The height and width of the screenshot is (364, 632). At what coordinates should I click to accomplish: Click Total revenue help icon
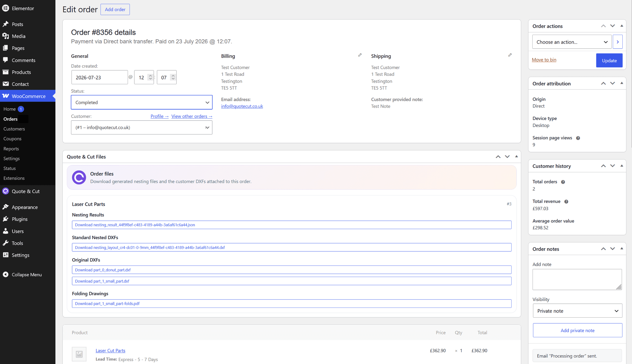click(x=566, y=202)
